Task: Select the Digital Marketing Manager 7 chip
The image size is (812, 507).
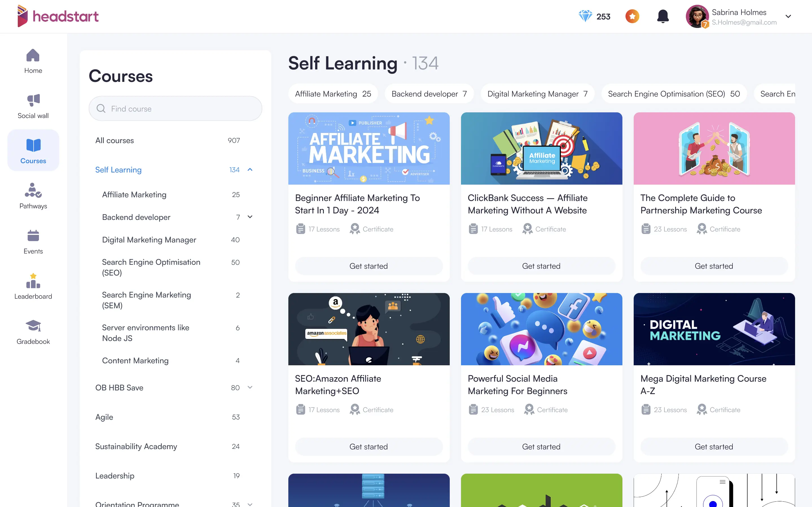Action: pos(537,94)
